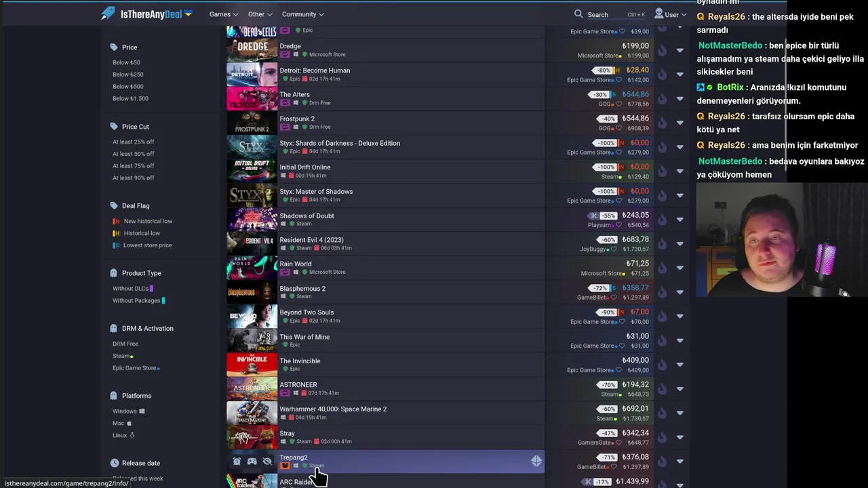Add Trepang2 to collection gamepad icon

click(252, 462)
